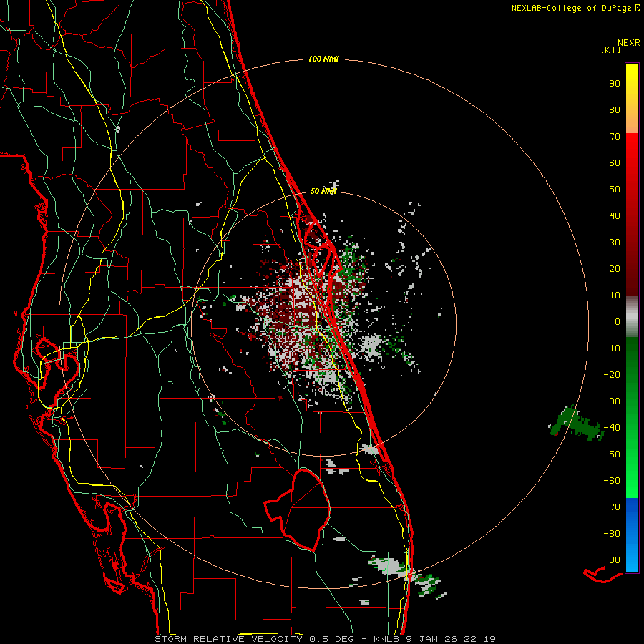The height and width of the screenshot is (644, 644).
Task: Select the "-20" scale value
Action: (x=612, y=375)
